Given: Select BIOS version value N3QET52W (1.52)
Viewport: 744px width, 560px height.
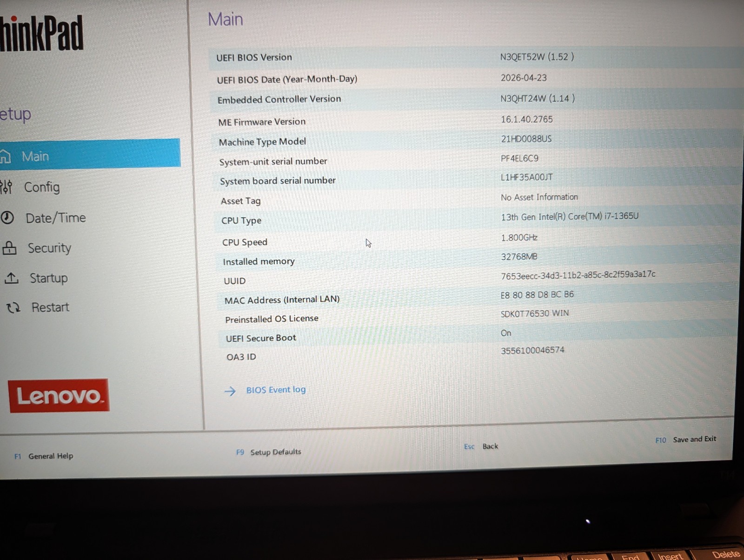Looking at the screenshot, I should click(x=537, y=57).
